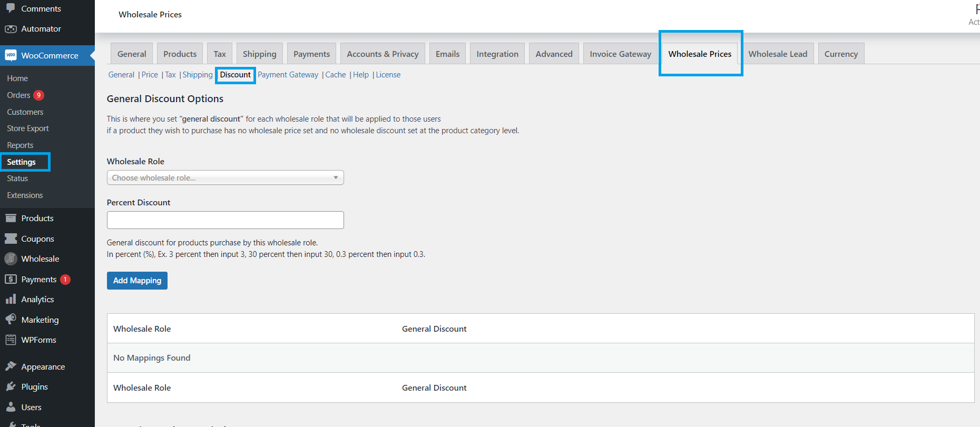Click the top Wholesale Role column header
The width and height of the screenshot is (980, 427).
pyautogui.click(x=142, y=329)
